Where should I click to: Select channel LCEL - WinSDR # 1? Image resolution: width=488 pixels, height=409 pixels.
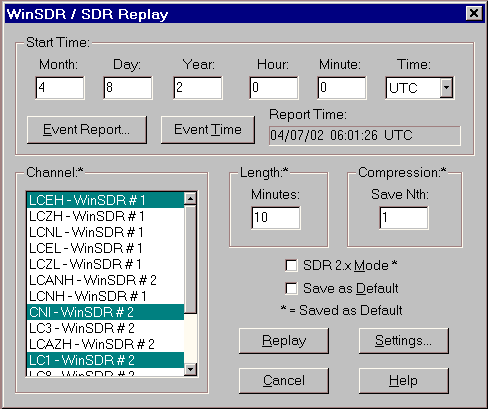point(105,248)
